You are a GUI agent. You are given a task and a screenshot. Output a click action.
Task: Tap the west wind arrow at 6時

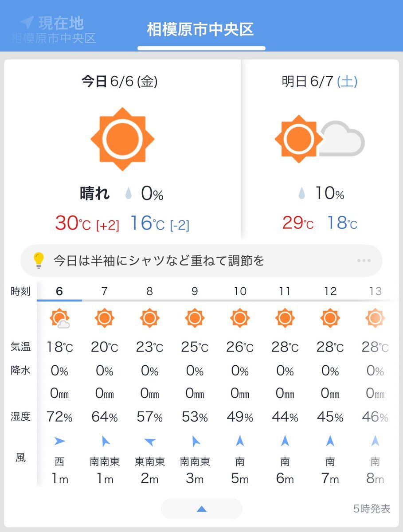click(59, 441)
